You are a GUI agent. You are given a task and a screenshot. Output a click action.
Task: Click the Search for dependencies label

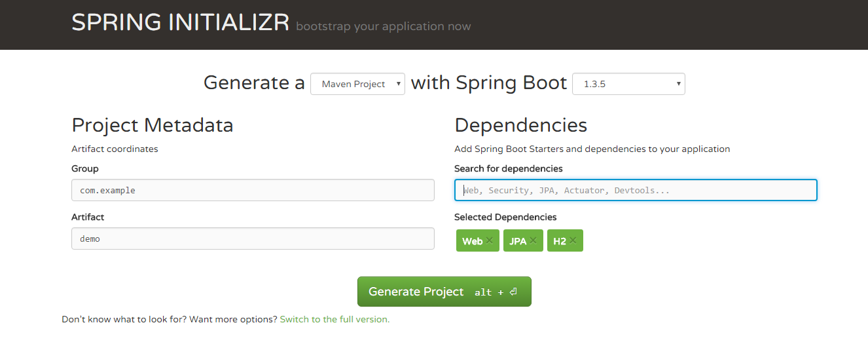tap(509, 168)
